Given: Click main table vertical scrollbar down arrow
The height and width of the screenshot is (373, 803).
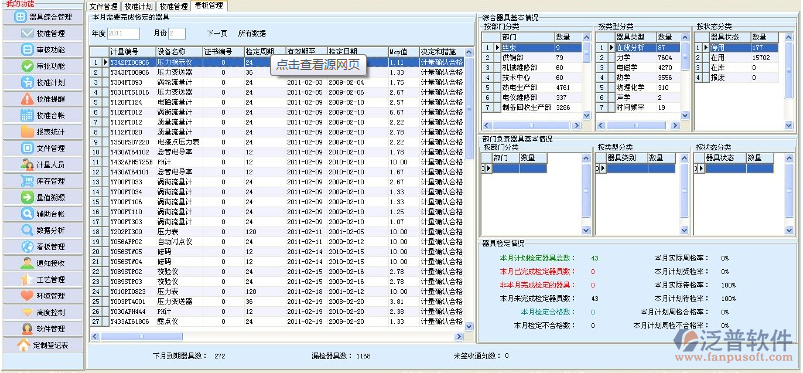Looking at the screenshot, I should 469,325.
